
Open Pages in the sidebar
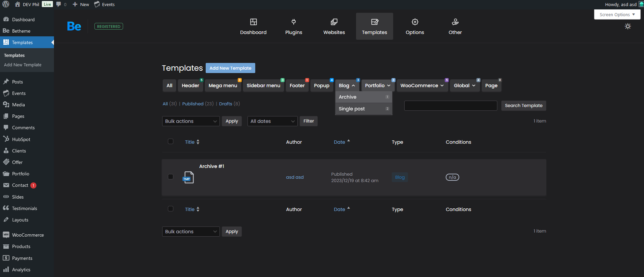click(x=27, y=116)
